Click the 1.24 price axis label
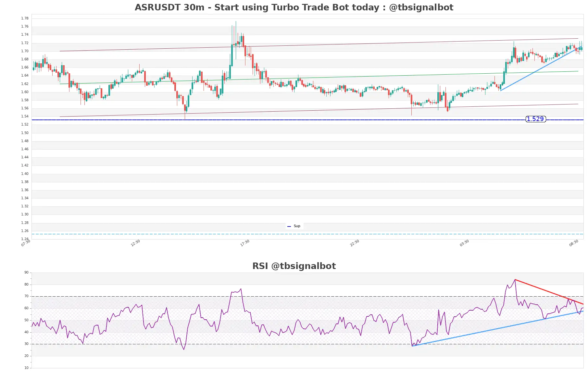 [25, 239]
